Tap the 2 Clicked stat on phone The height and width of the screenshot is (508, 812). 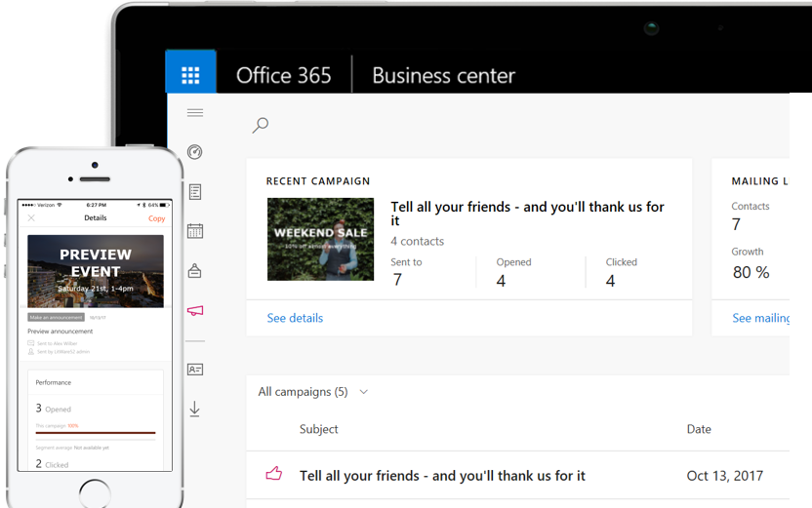pyautogui.click(x=52, y=464)
